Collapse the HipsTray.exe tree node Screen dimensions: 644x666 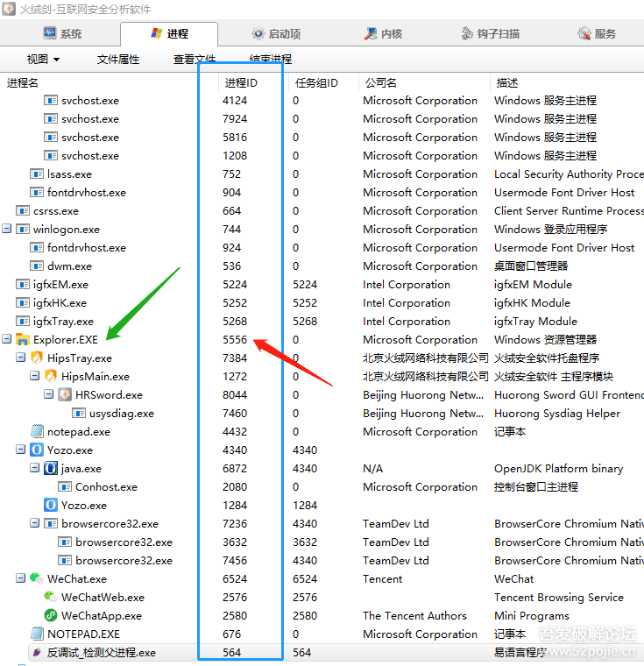pyautogui.click(x=20, y=358)
